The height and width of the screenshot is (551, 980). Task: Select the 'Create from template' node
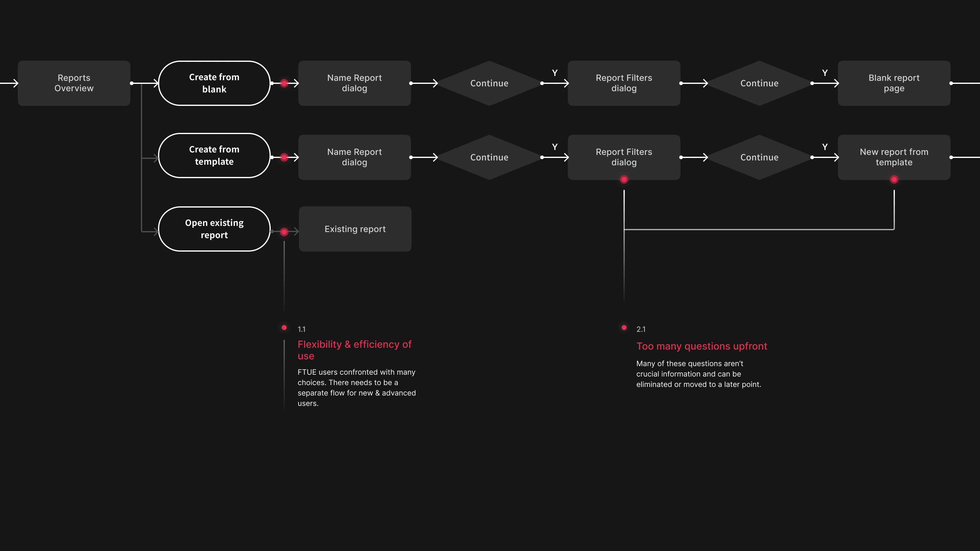(x=214, y=156)
